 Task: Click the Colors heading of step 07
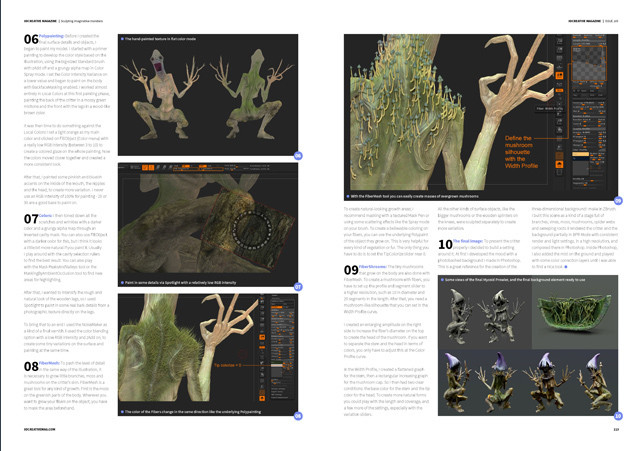[45, 215]
